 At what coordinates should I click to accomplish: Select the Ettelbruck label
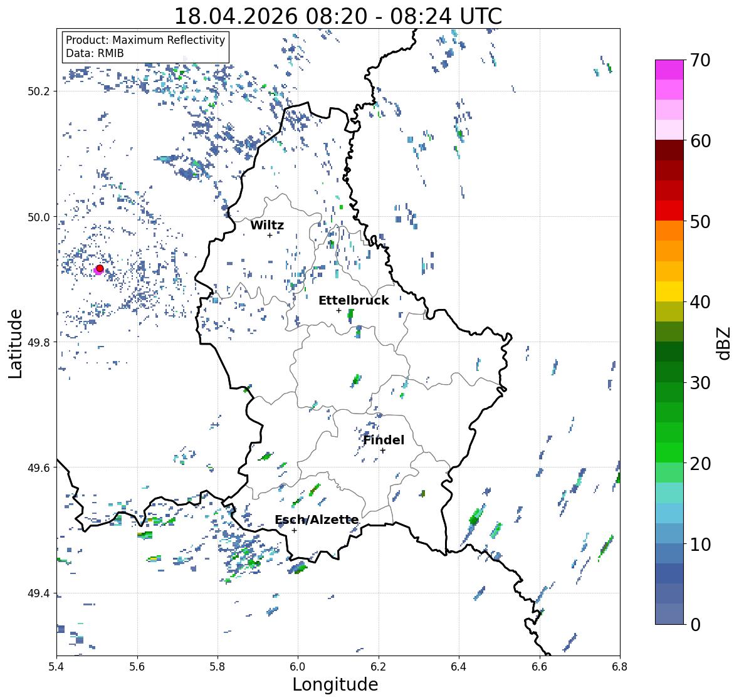click(x=354, y=301)
